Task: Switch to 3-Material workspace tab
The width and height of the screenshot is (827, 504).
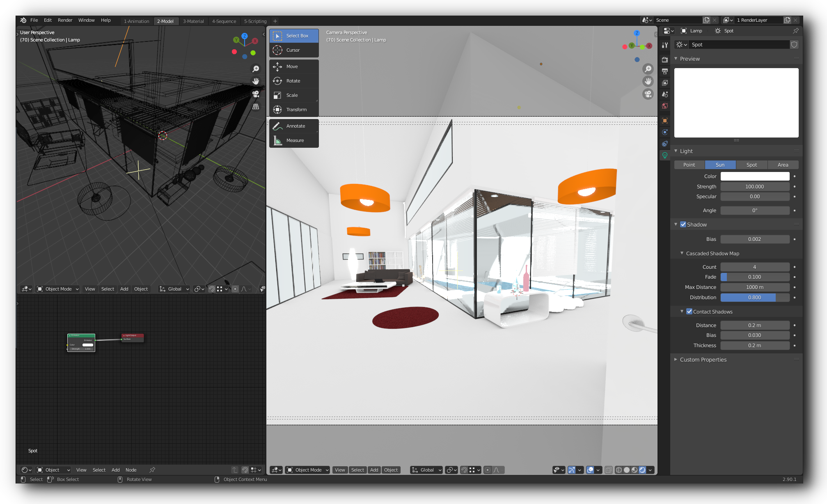Action: point(193,21)
